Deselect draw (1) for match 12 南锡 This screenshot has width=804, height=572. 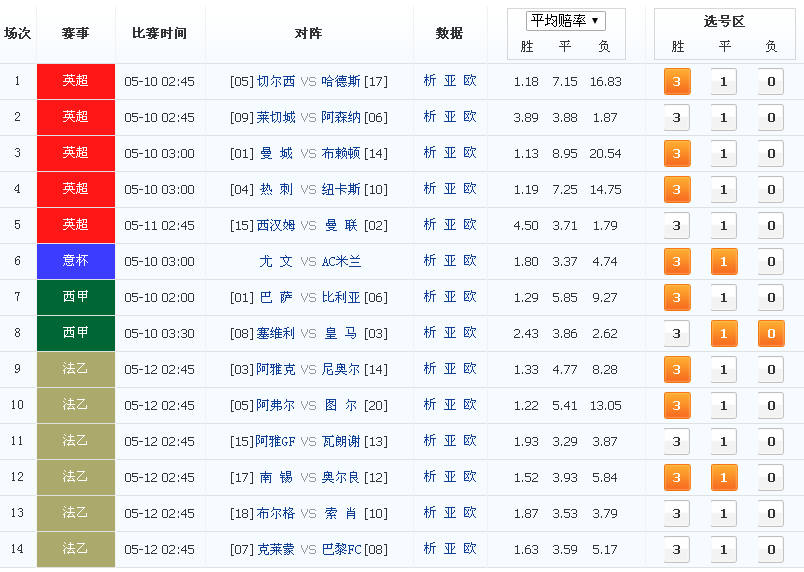coord(724,478)
